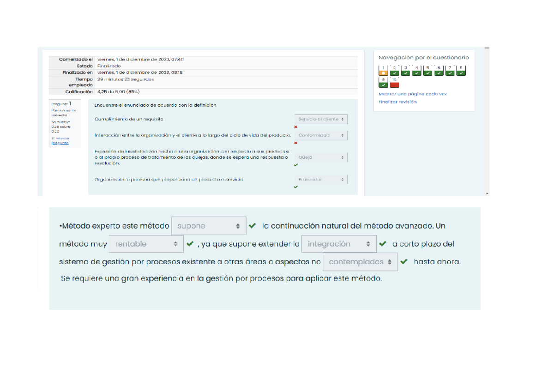
Task: Click red X under 'Servicio al cliente'
Action: click(296, 127)
